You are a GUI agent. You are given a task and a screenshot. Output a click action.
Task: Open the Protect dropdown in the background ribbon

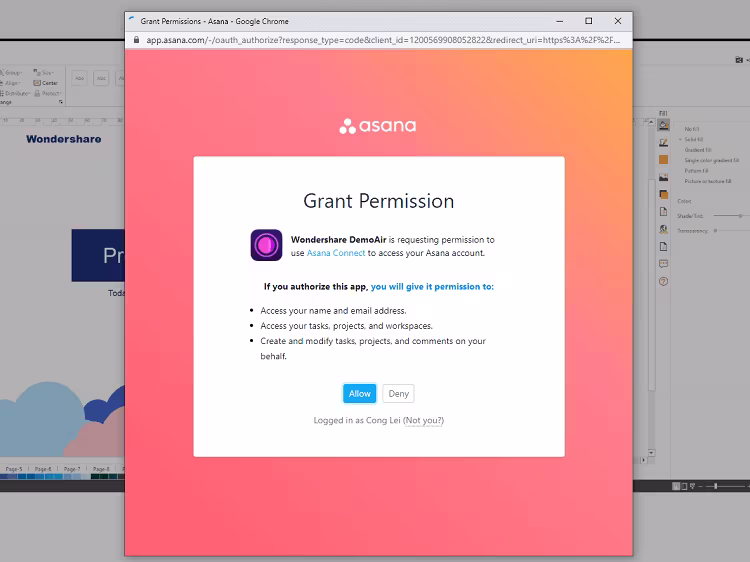47,93
